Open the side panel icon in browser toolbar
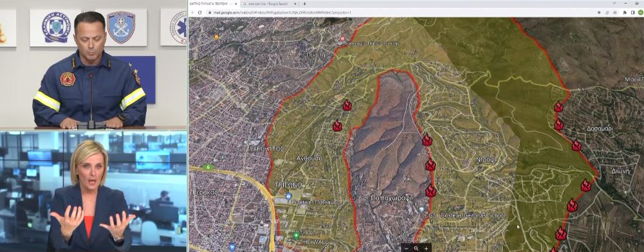Viewport: 644px width, 252px height. coord(632,12)
